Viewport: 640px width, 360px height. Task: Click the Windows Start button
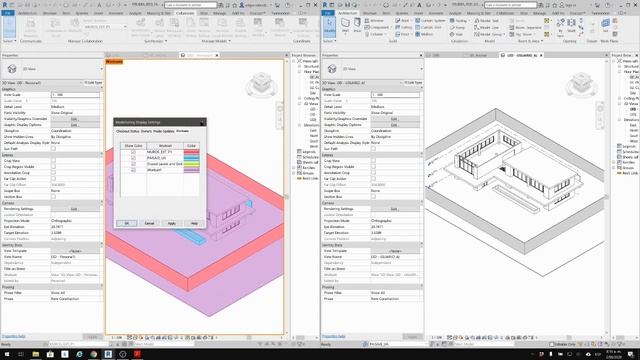pyautogui.click(x=7, y=354)
